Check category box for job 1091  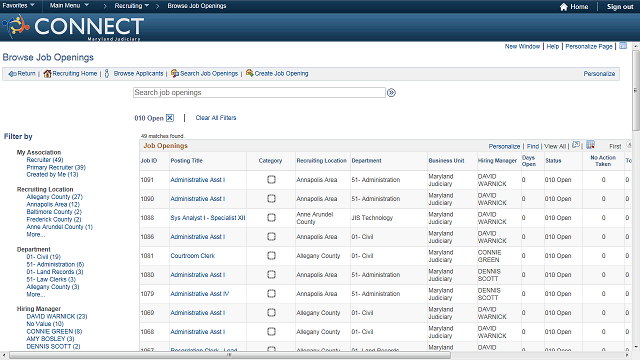tap(271, 180)
